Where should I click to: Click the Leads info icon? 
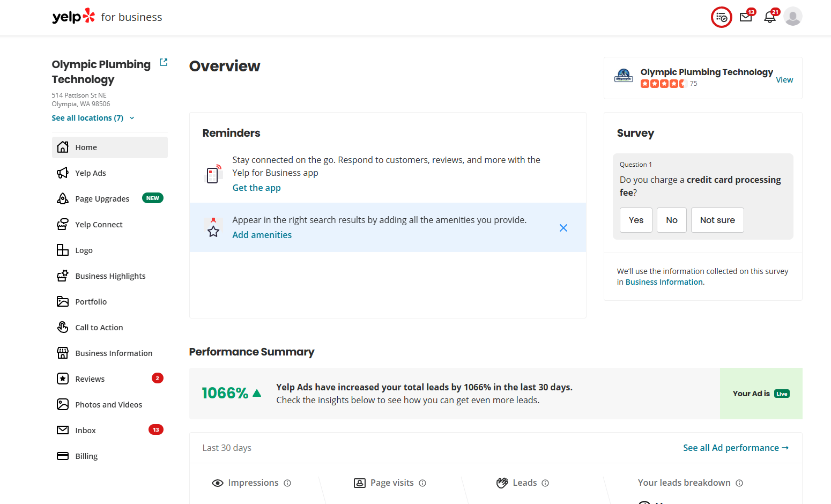[x=545, y=483]
